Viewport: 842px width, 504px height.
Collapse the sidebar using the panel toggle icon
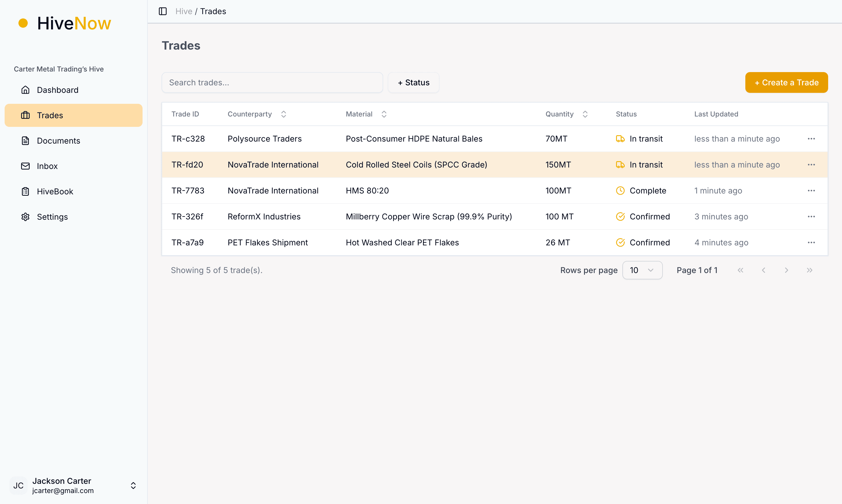tap(162, 11)
